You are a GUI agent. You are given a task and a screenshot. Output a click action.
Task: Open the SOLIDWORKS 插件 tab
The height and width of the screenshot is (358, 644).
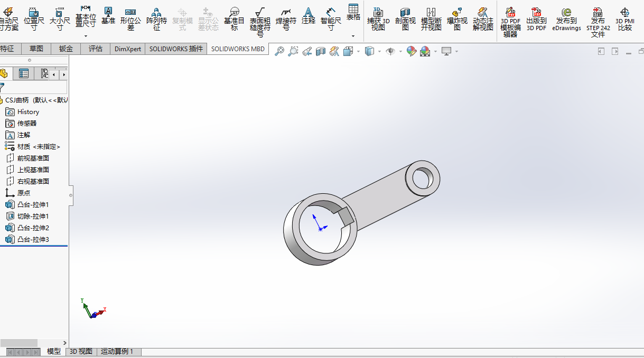(176, 49)
